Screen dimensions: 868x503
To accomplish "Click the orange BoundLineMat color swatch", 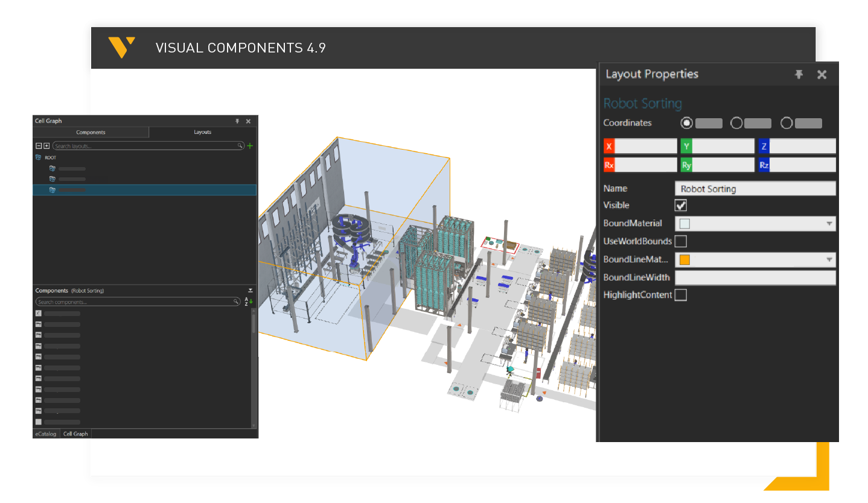I will pos(685,260).
